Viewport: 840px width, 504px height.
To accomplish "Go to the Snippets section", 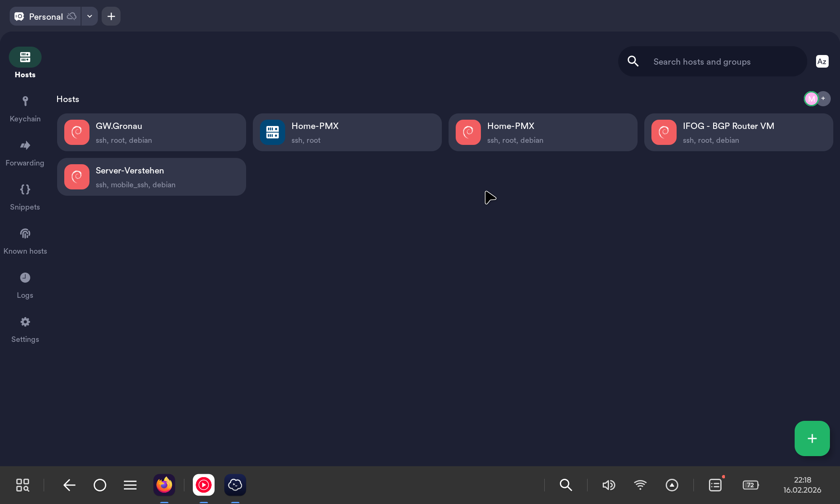I will [25, 197].
